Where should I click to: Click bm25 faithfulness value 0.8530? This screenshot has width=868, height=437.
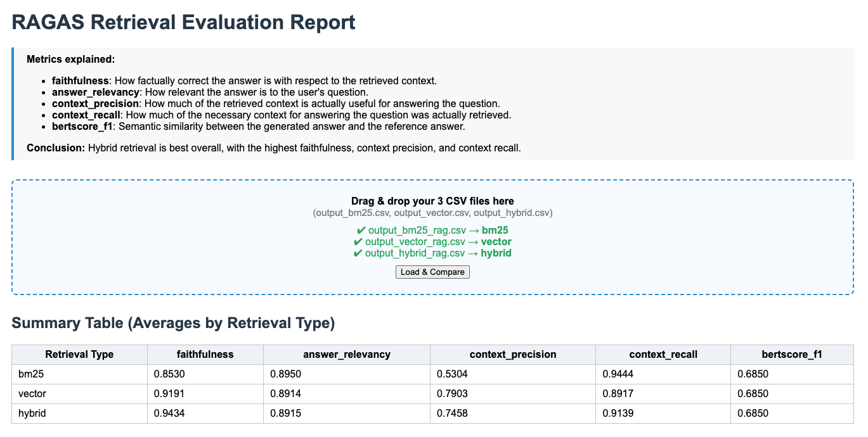coord(169,374)
